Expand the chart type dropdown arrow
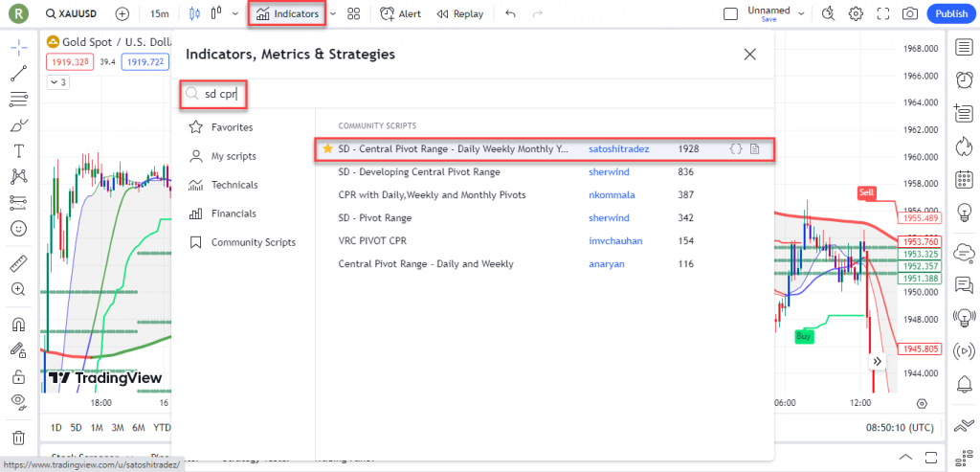The image size is (980, 472). [x=235, y=13]
